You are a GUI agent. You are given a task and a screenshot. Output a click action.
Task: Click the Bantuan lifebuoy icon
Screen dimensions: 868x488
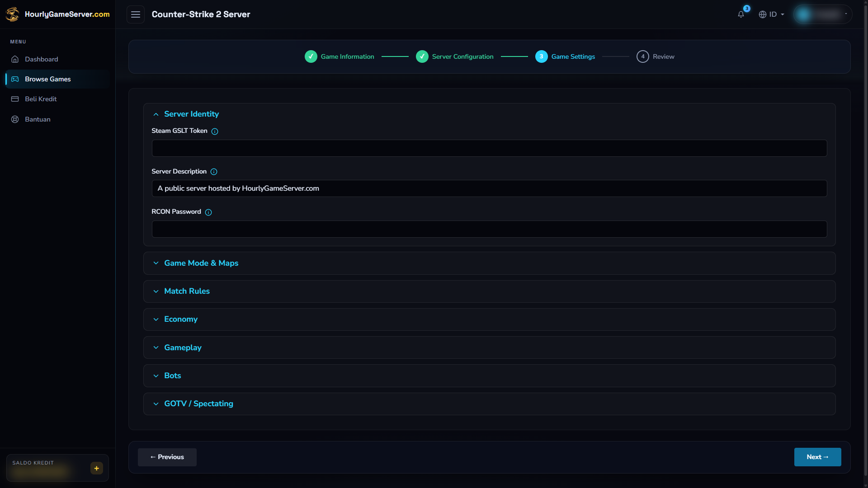[15, 119]
